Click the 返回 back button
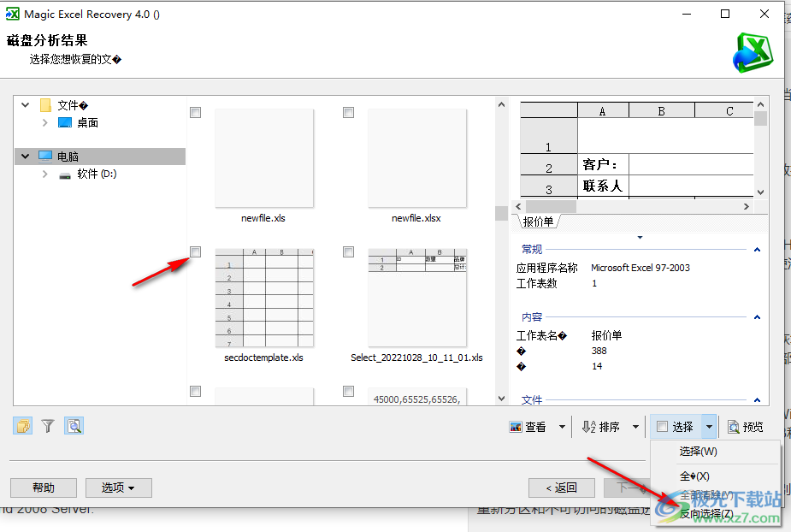Viewport: 791px width, 532px height. (562, 488)
